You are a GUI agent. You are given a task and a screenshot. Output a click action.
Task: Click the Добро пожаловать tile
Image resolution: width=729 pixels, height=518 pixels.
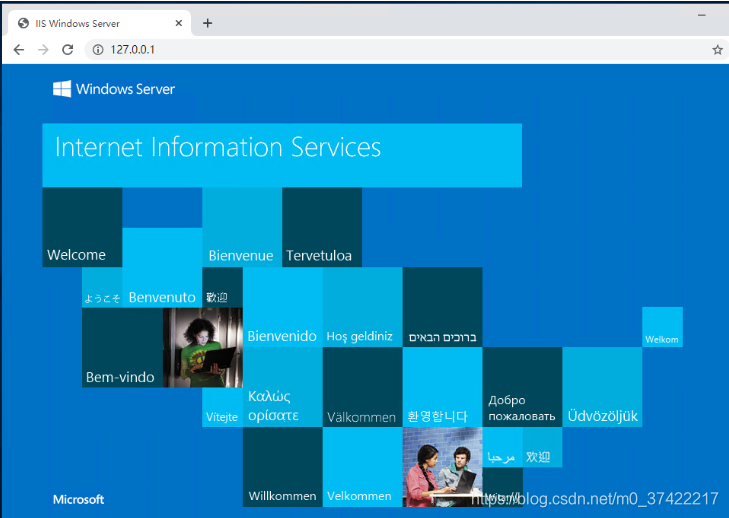pyautogui.click(x=523, y=387)
